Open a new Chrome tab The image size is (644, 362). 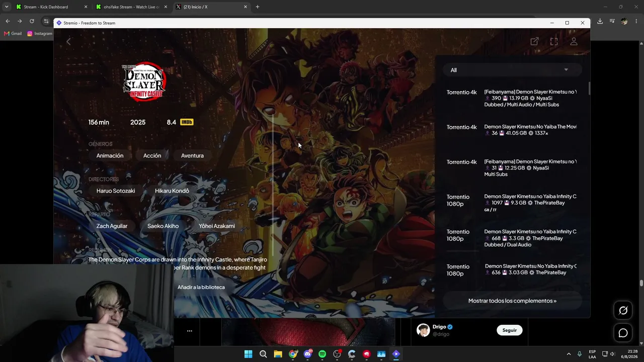[258, 7]
